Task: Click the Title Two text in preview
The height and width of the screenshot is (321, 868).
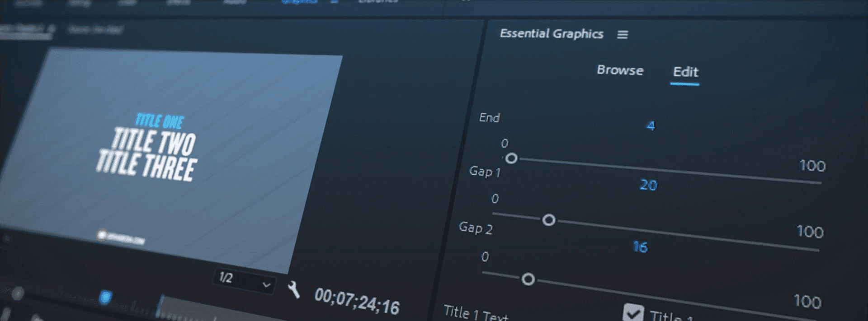Action: 153,142
